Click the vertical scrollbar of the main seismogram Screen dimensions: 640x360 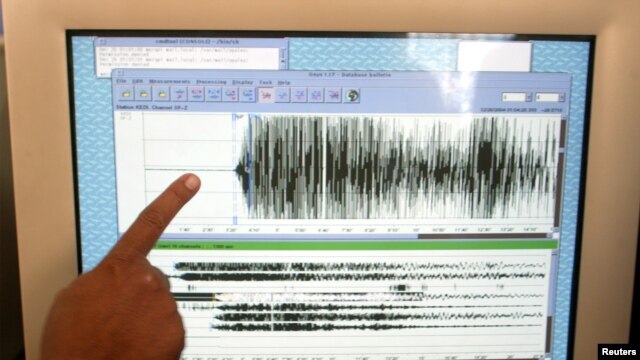coord(562,171)
